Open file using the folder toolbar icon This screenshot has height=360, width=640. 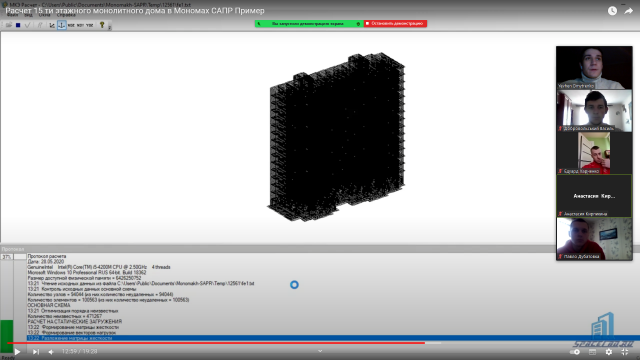(x=9, y=25)
